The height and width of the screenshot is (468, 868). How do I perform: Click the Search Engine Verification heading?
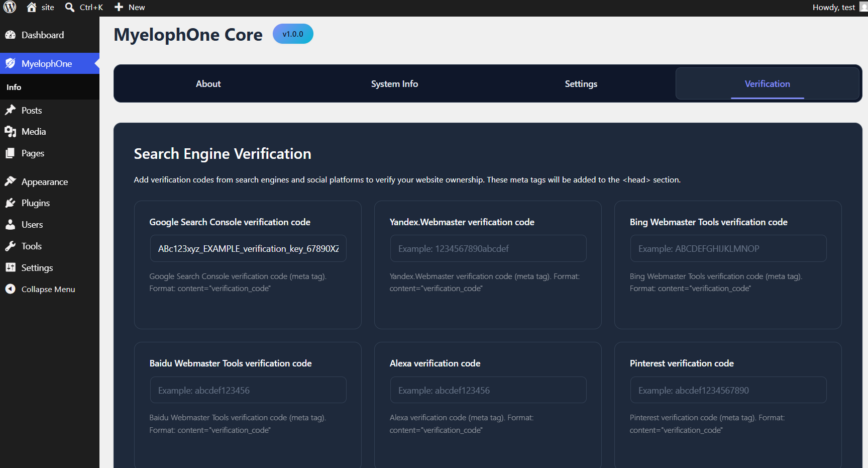[x=223, y=154]
